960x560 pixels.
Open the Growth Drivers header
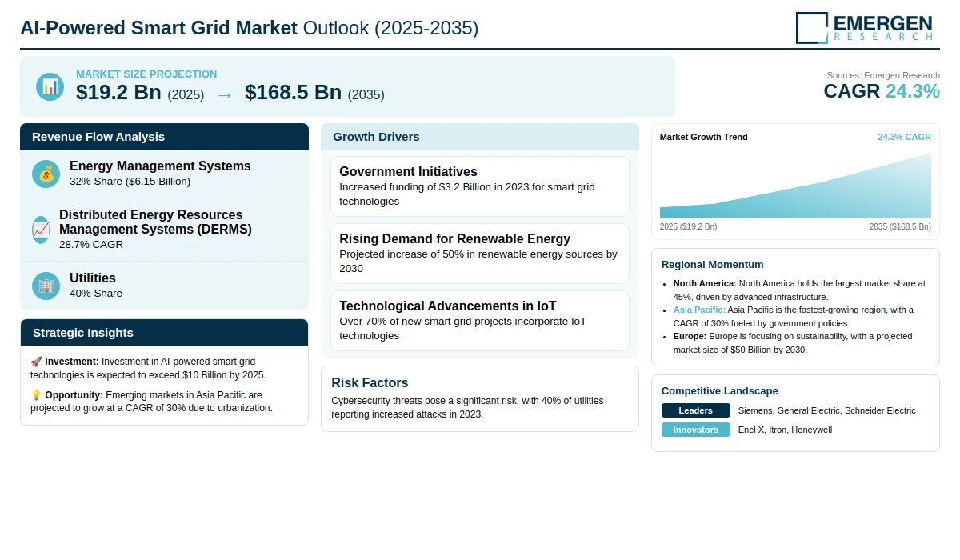pos(480,137)
